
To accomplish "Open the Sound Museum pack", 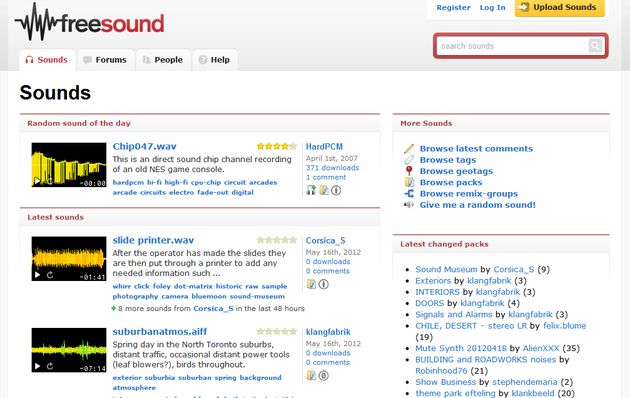I will pyautogui.click(x=446, y=269).
